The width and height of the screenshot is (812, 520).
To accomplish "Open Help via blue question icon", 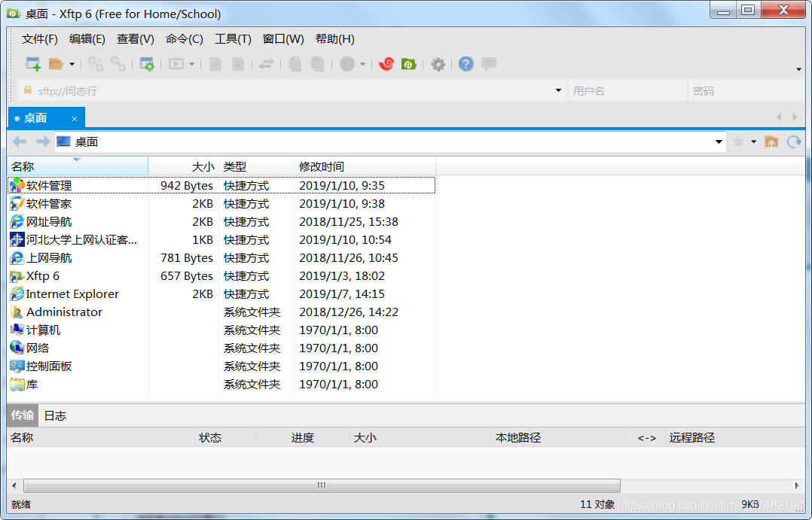I will tap(466, 64).
